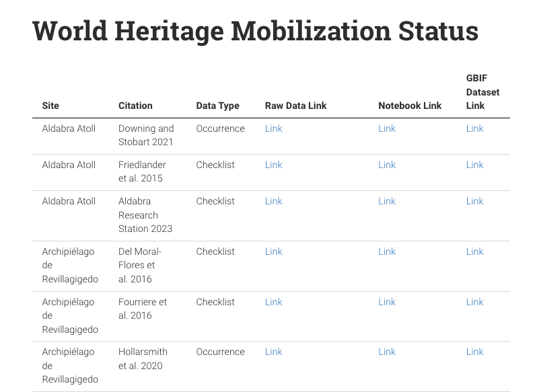The width and height of the screenshot is (533, 392).
Task: Open Raw Data Link for Downing and Stobart 2021
Action: 273,128
